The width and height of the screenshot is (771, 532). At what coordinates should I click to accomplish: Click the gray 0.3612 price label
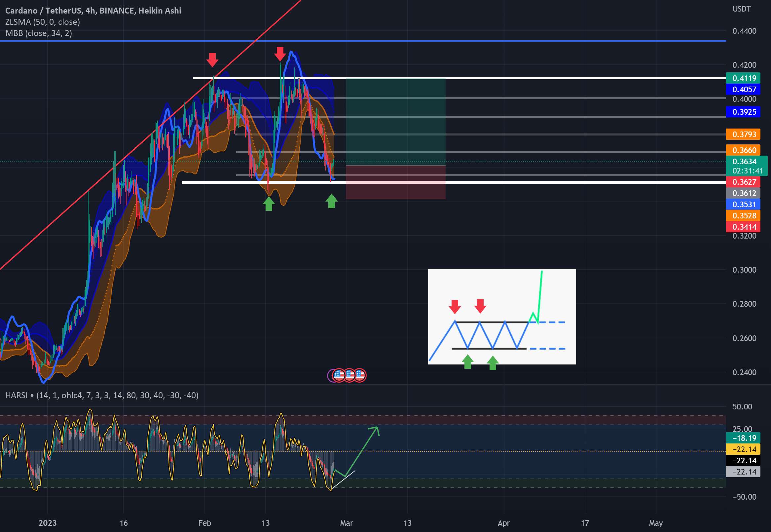[743, 193]
